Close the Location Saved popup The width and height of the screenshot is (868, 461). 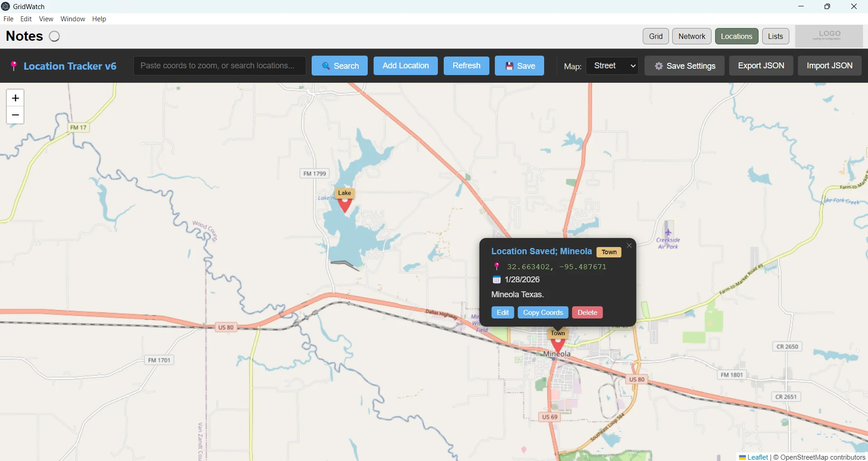tap(629, 245)
